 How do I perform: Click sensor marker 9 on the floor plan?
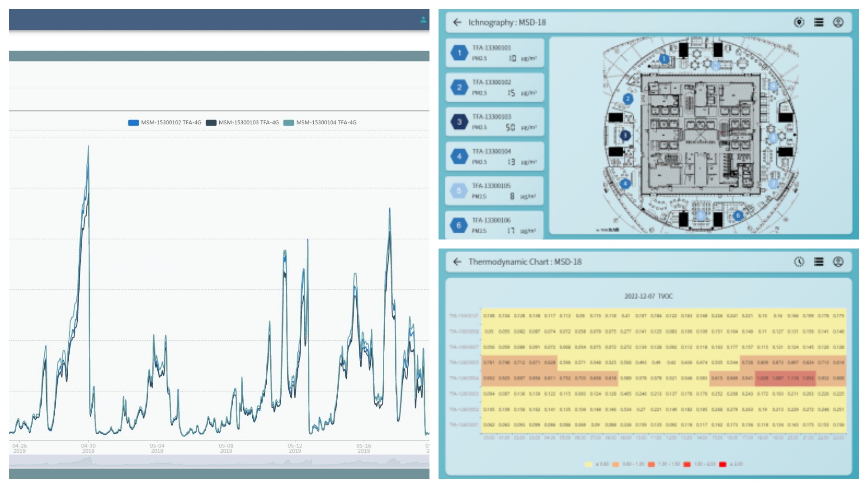(774, 86)
